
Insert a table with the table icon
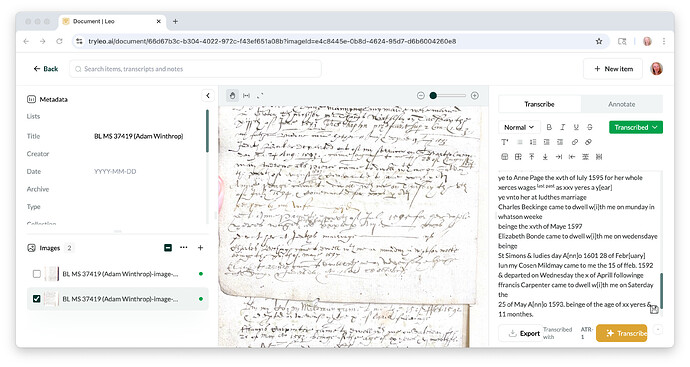[x=505, y=157]
